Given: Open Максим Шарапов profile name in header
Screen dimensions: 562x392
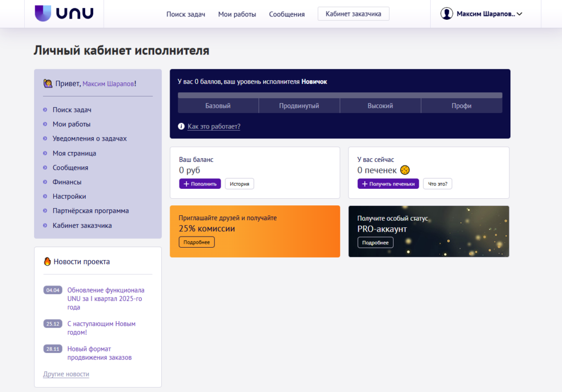Looking at the screenshot, I should pos(486,14).
